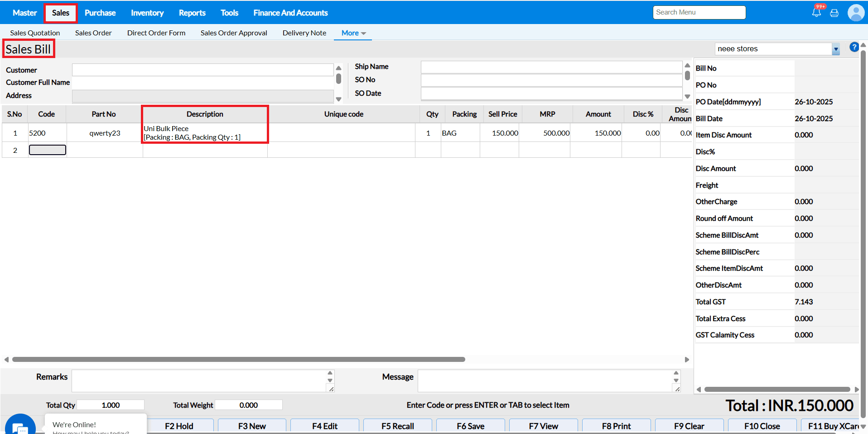Click the F2 Hold button

tap(179, 426)
